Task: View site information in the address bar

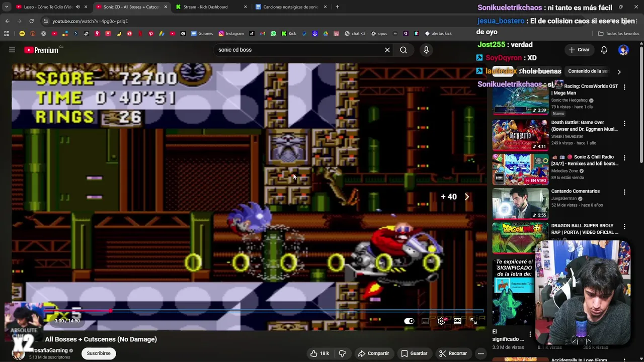Action: point(46,21)
